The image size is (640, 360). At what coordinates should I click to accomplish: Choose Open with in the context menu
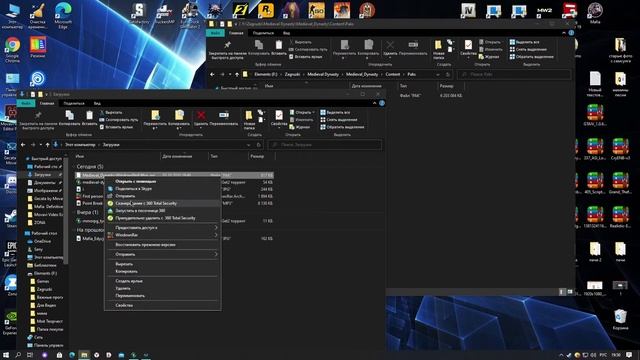(162, 181)
